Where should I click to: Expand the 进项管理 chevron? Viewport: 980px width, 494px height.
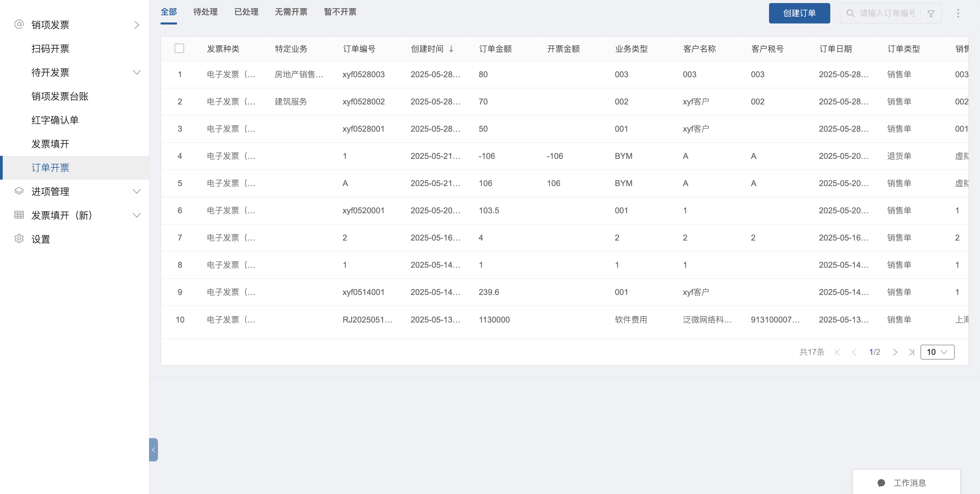pyautogui.click(x=136, y=191)
